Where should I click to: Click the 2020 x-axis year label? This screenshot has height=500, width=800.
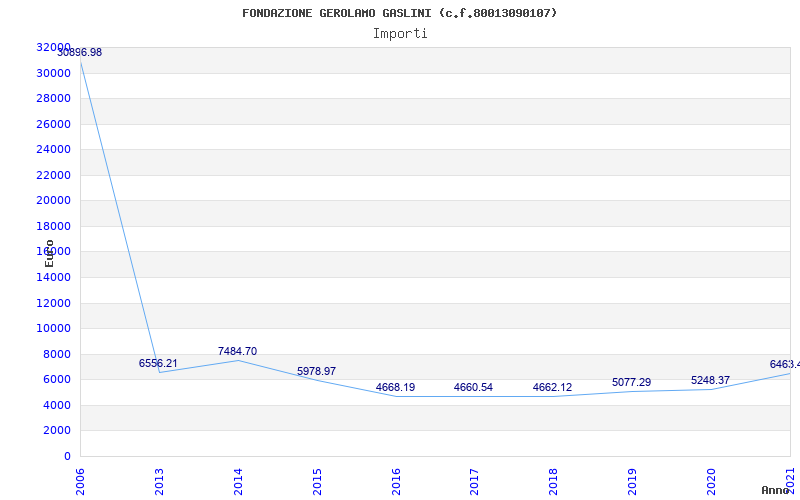click(x=711, y=482)
